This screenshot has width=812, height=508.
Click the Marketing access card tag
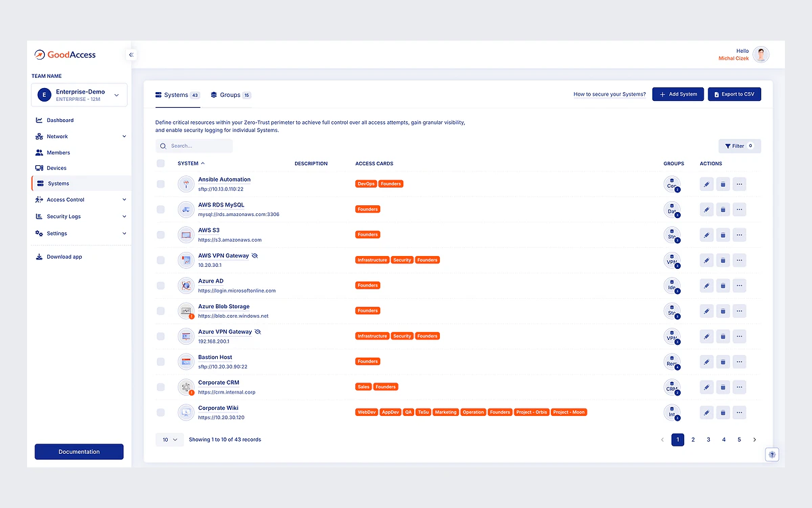point(446,412)
